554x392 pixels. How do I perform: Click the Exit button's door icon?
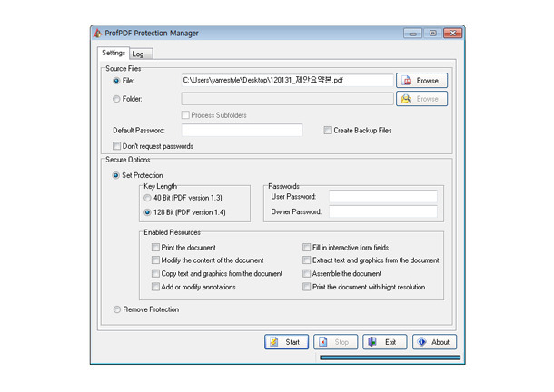(x=372, y=342)
